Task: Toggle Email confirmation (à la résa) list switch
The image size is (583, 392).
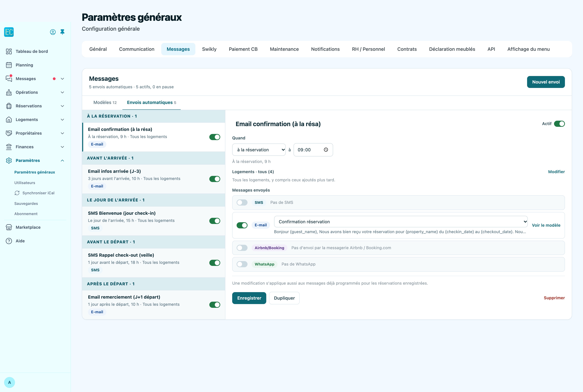Action: tap(214, 137)
